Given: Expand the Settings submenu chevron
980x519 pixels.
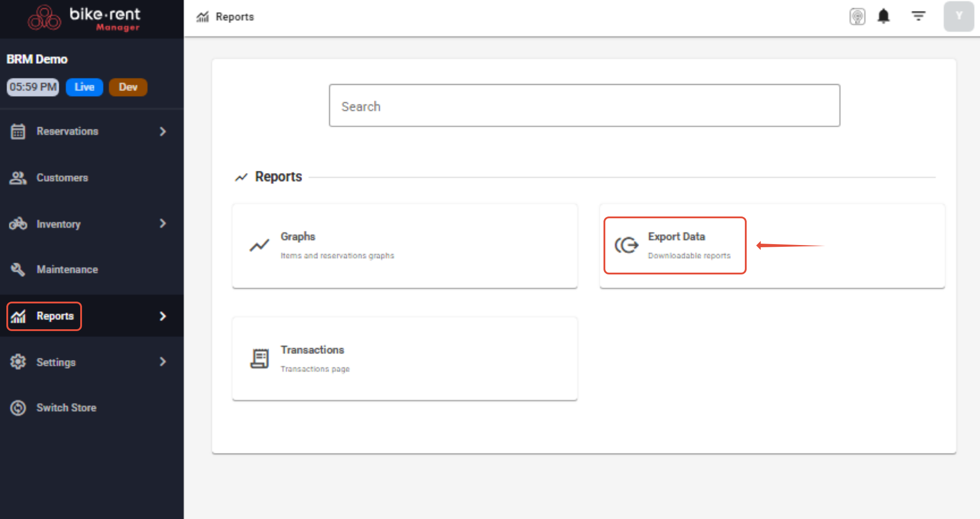Looking at the screenshot, I should coord(163,362).
